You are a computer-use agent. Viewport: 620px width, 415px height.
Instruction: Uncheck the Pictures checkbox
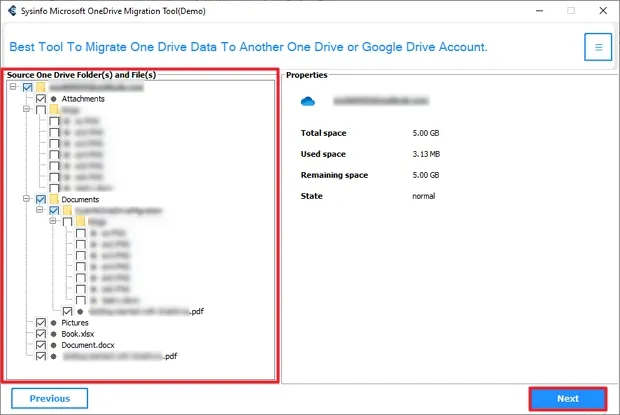tap(40, 322)
